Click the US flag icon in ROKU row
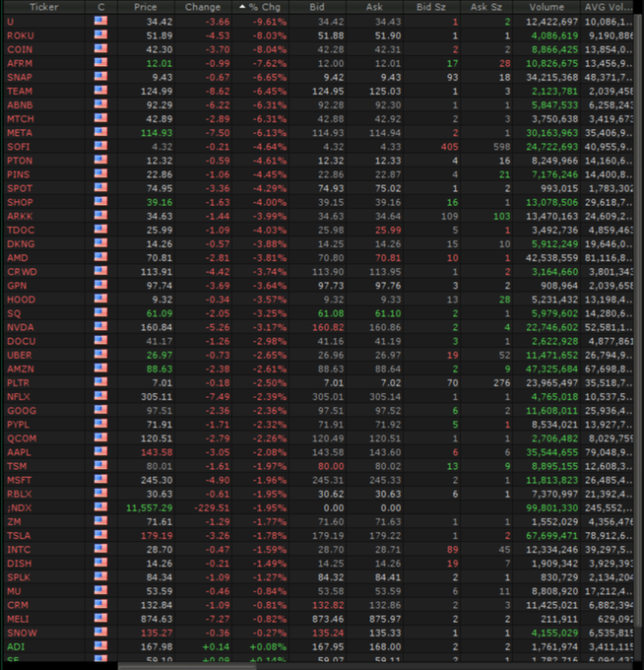 [x=100, y=34]
